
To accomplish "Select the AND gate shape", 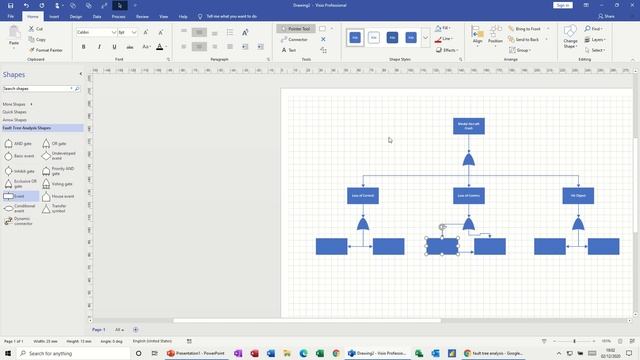I will 18,144.
